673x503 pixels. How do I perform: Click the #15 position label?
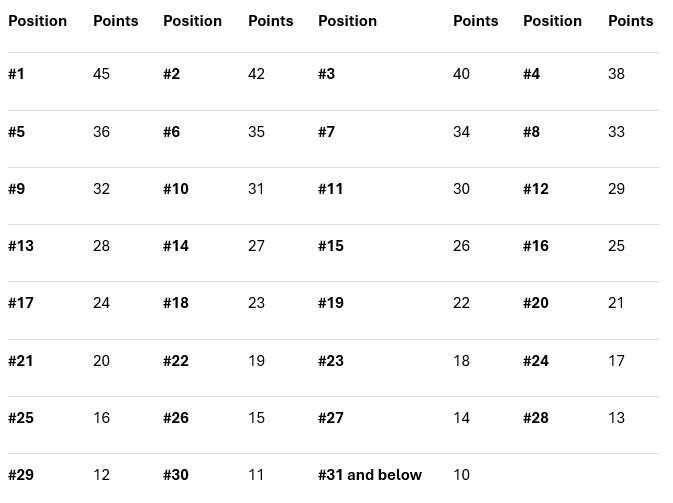point(330,246)
